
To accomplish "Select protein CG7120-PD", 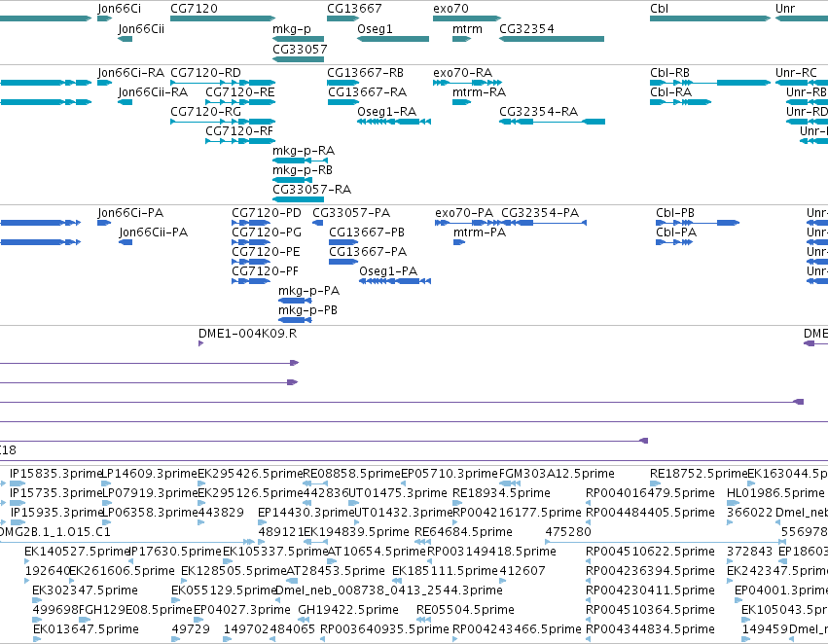I will (x=251, y=223).
